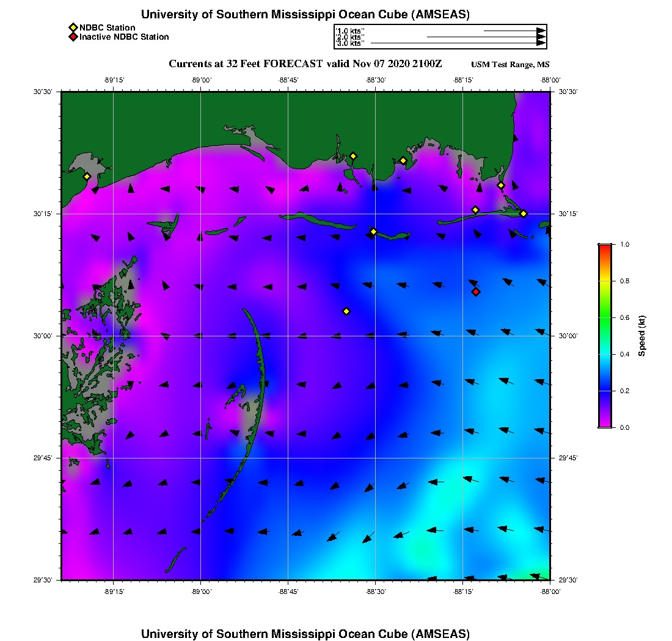Select the red inactive station marker on the map
Viewport: 672px width, 641px height.
476,292
